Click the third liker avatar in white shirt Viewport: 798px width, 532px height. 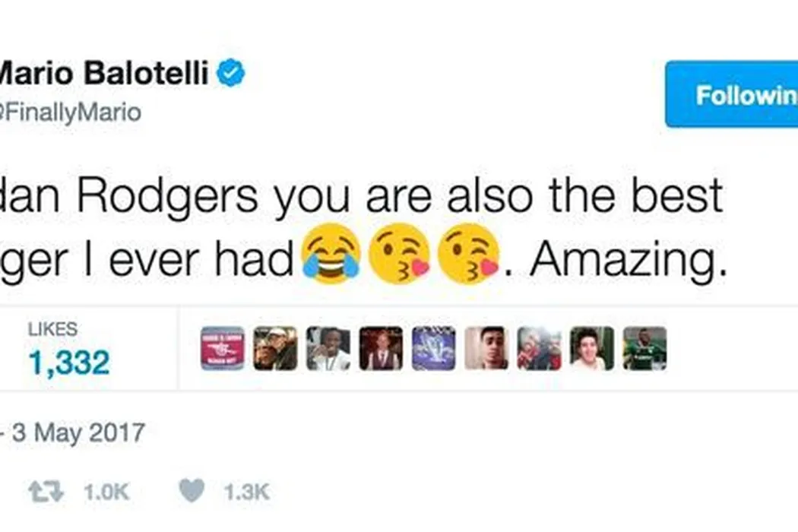[328, 349]
